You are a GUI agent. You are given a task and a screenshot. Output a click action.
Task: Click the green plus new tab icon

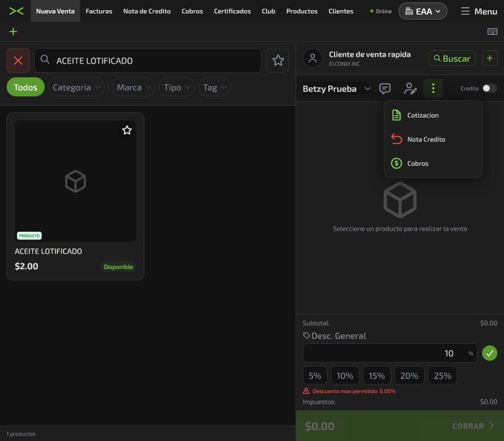click(x=13, y=31)
